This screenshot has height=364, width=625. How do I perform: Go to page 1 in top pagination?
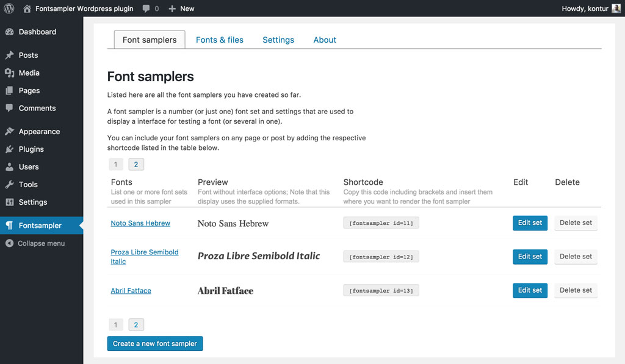(x=116, y=164)
